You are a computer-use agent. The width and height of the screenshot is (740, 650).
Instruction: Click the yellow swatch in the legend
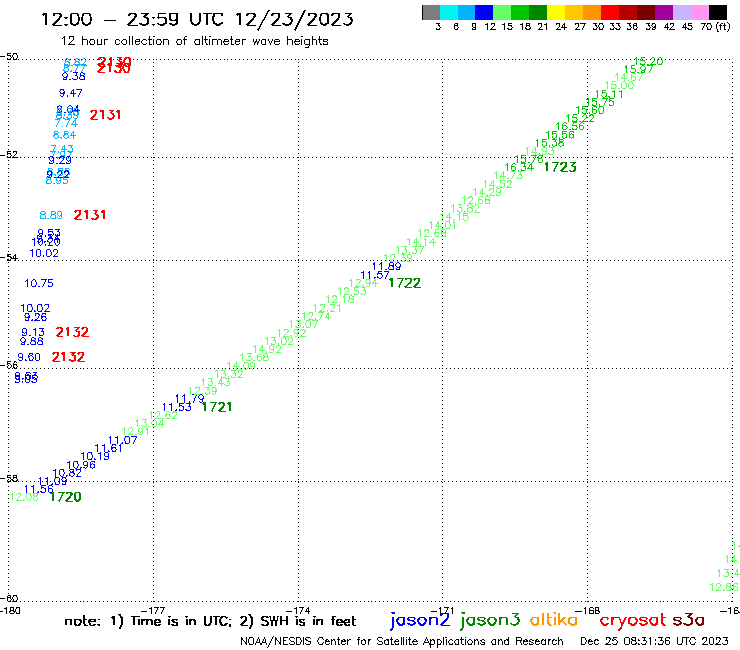coord(556,12)
